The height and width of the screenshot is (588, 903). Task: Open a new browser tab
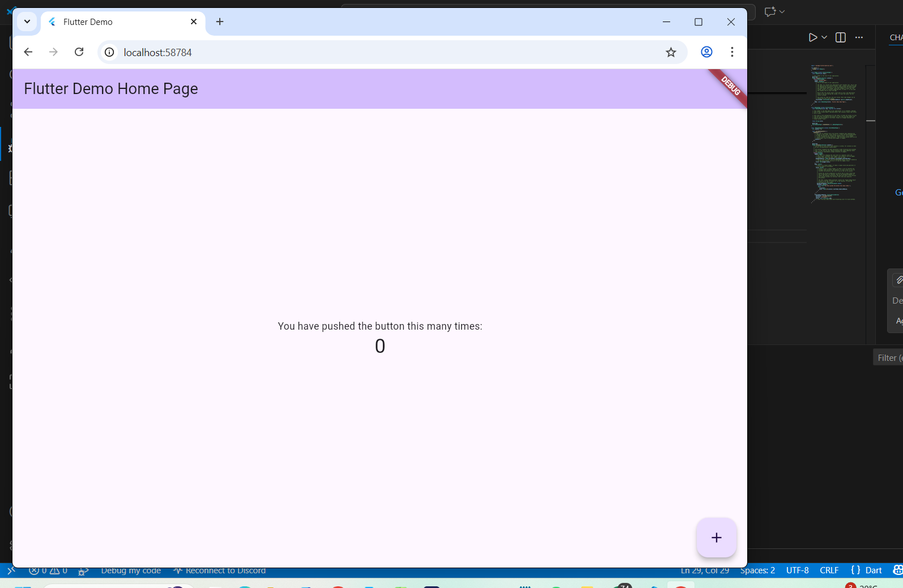pyautogui.click(x=220, y=22)
